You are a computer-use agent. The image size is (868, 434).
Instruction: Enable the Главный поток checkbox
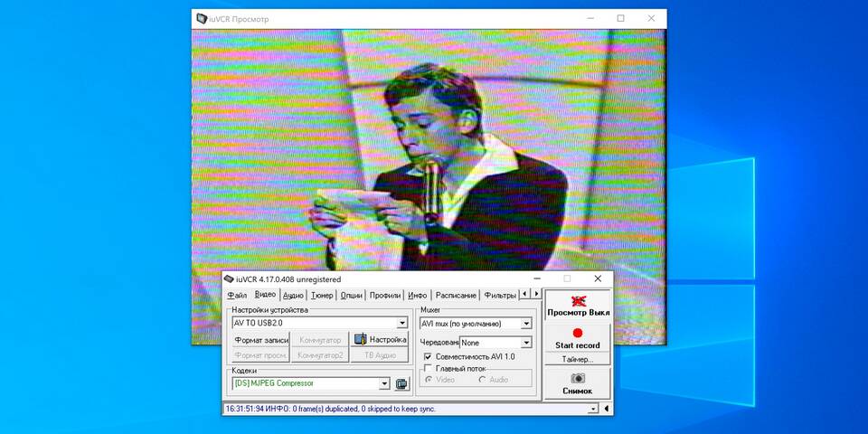[428, 368]
